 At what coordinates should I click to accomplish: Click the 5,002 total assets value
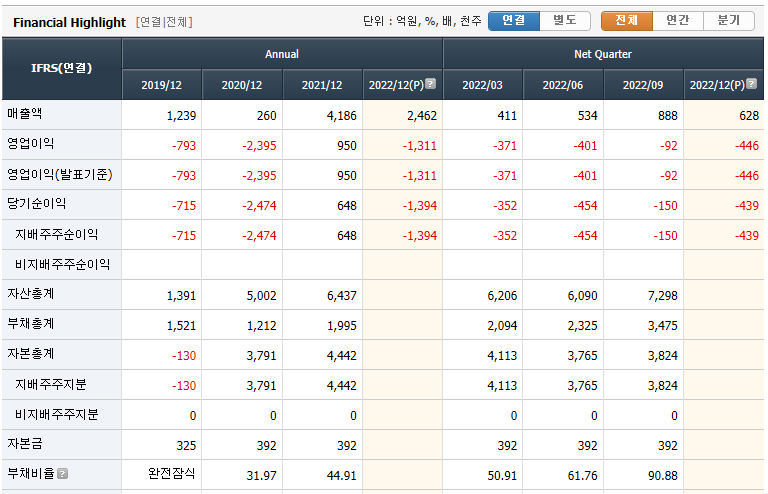pyautogui.click(x=262, y=296)
